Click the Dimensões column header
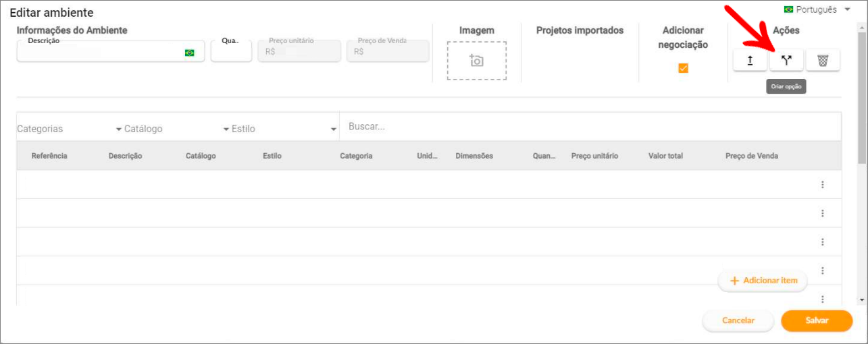The width and height of the screenshot is (868, 344). click(474, 156)
